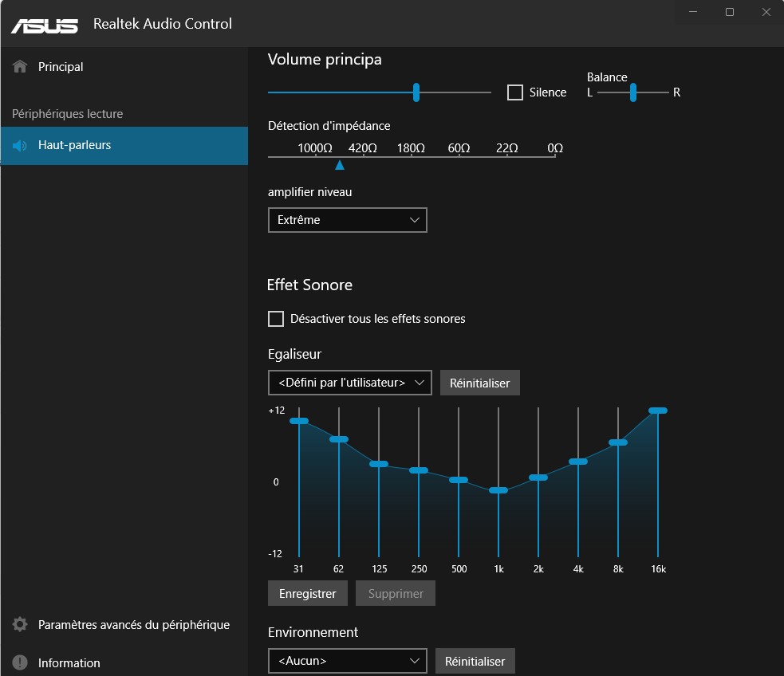Click the Information exclamation icon
The image size is (784, 676).
pos(21,663)
